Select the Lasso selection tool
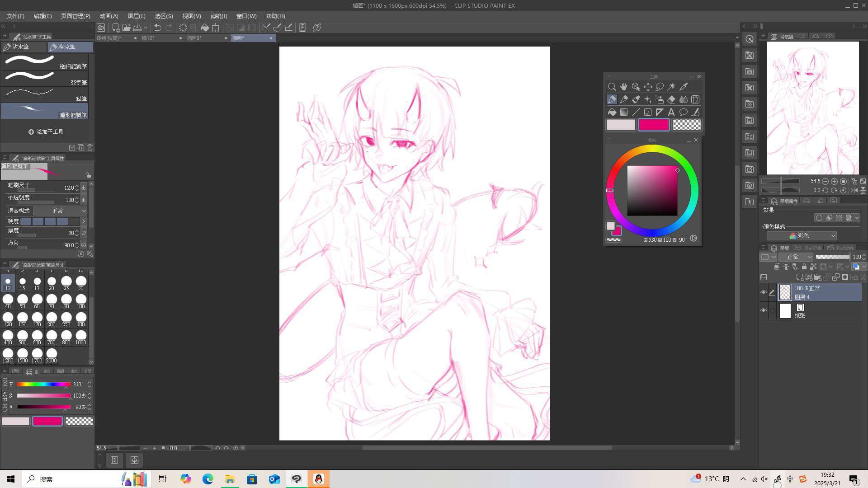The image size is (868, 488). 660,87
